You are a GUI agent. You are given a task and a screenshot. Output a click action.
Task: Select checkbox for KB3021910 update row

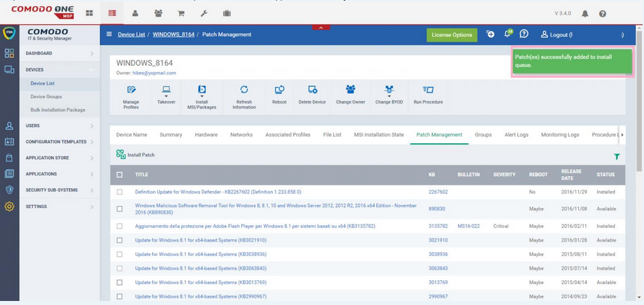tap(120, 241)
